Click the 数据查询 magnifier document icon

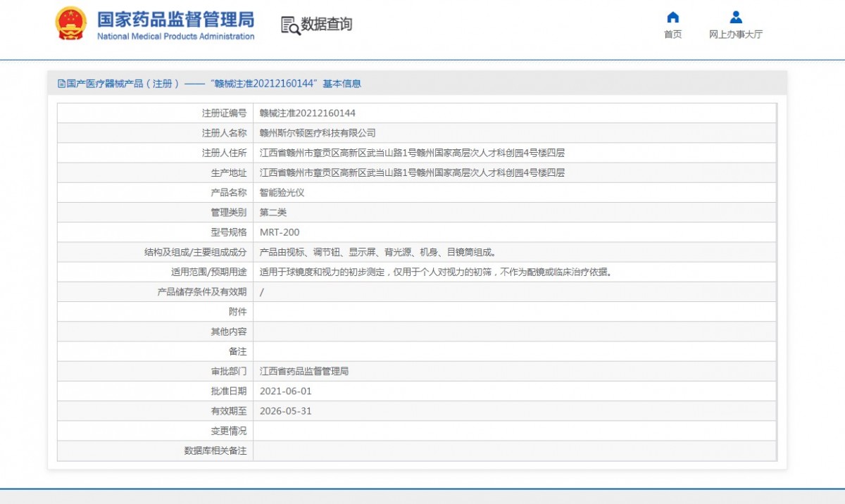click(290, 25)
